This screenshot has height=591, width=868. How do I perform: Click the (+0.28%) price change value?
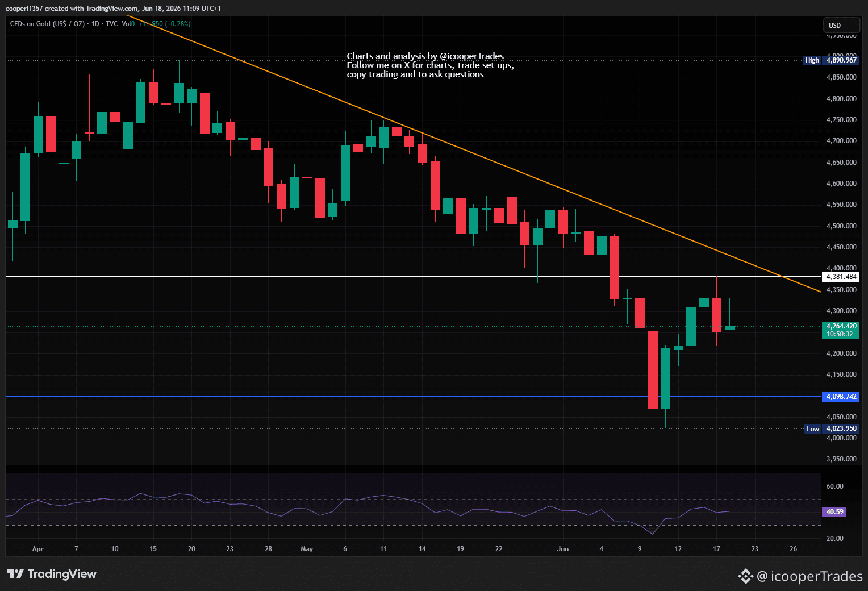[178, 24]
